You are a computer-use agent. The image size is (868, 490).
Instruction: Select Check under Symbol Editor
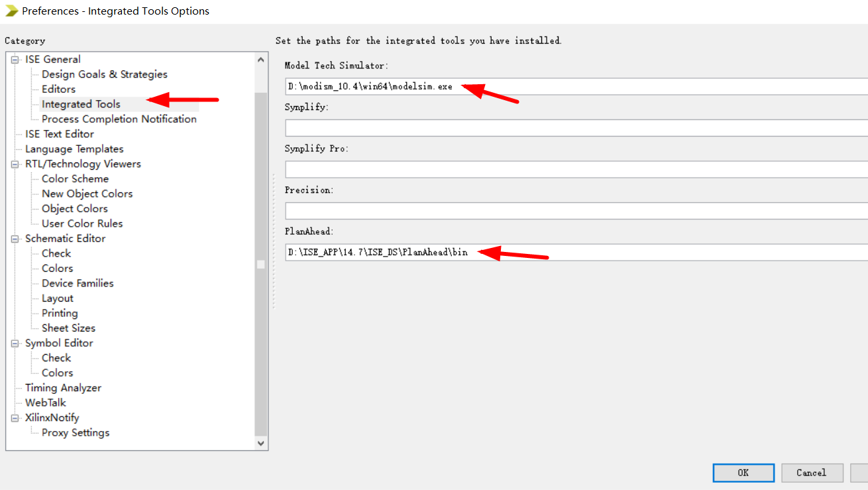click(x=56, y=358)
